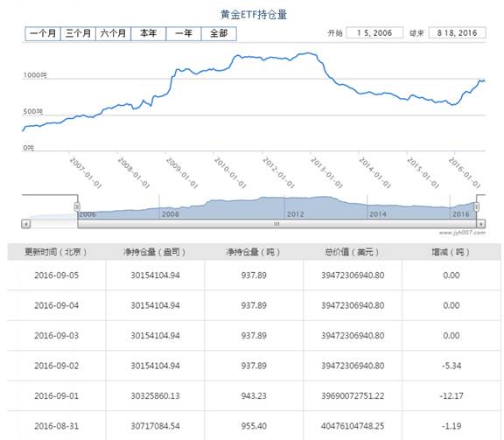Click change value -1.19
This screenshot has height=440, width=504.
coord(451,426)
